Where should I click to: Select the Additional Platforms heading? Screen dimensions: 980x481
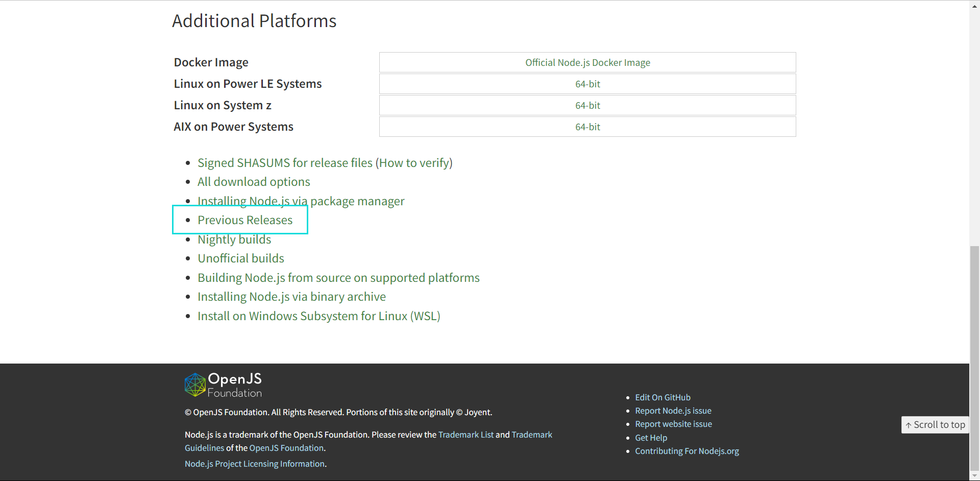[x=254, y=21]
